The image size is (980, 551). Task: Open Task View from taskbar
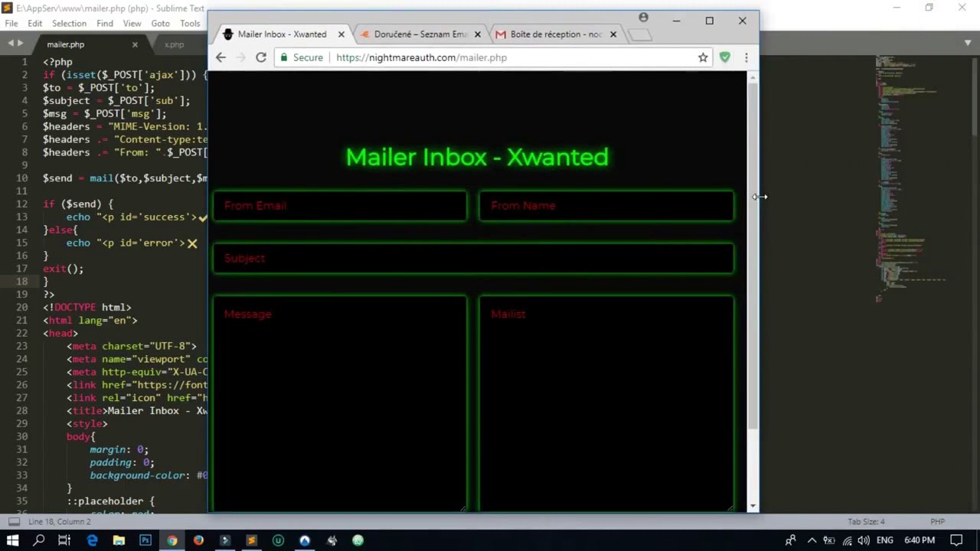coord(64,540)
